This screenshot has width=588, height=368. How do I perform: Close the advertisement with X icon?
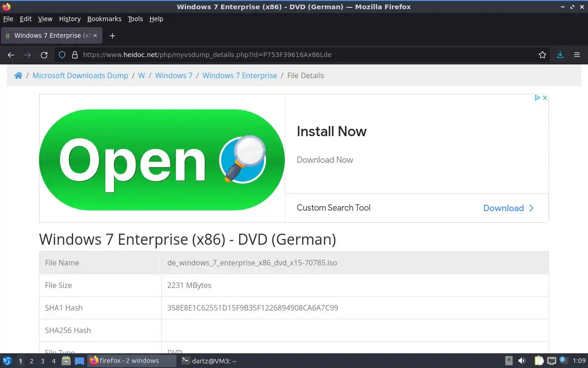click(545, 98)
